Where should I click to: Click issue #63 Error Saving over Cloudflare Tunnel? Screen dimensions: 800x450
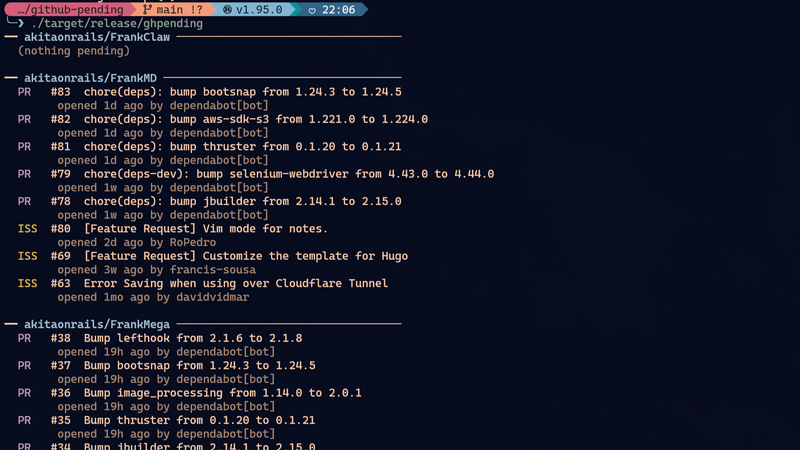point(236,284)
